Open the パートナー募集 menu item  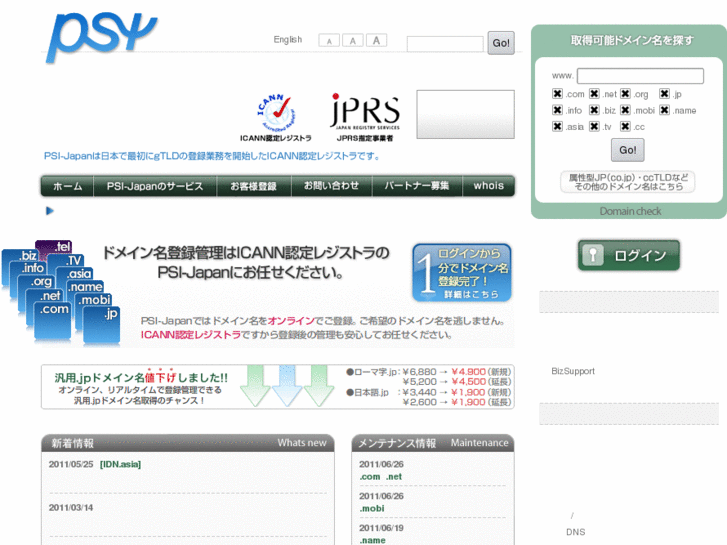(x=417, y=186)
